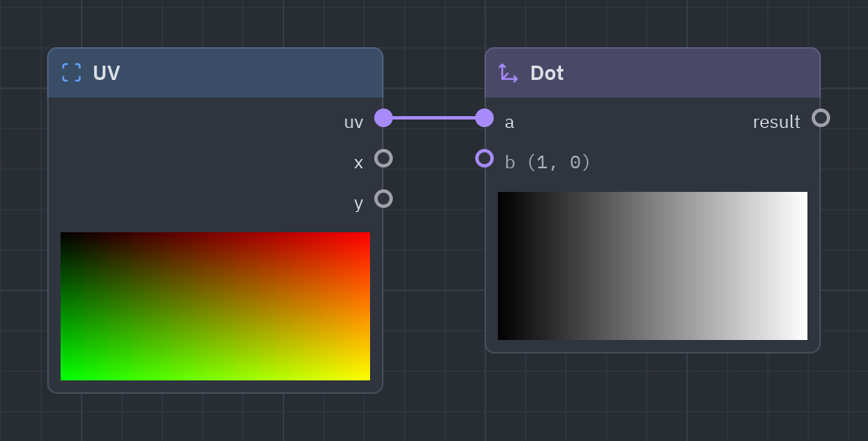Click the 'uv' output label
The width and height of the screenshot is (868, 441).
pos(354,122)
